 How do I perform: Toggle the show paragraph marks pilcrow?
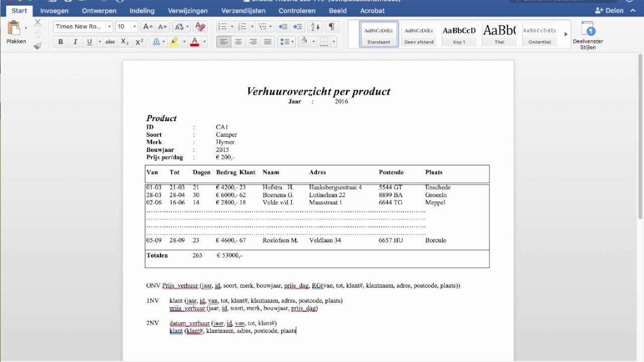(x=332, y=27)
